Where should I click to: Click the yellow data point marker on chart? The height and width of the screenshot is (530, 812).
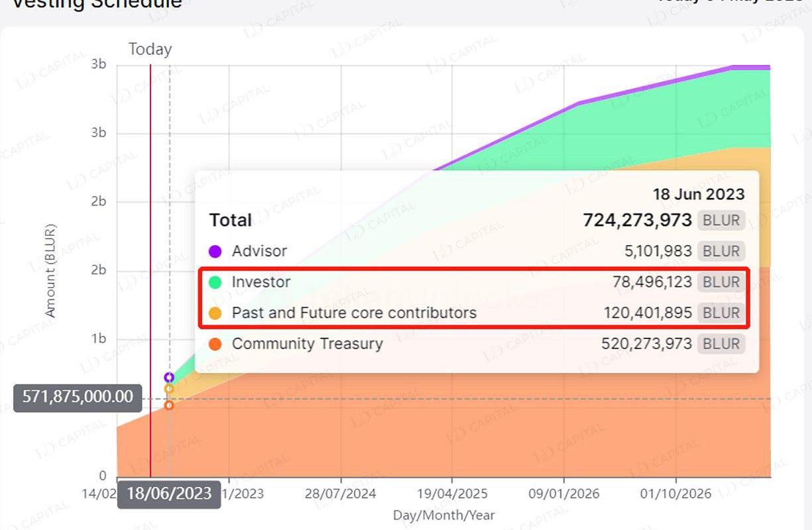coord(169,389)
